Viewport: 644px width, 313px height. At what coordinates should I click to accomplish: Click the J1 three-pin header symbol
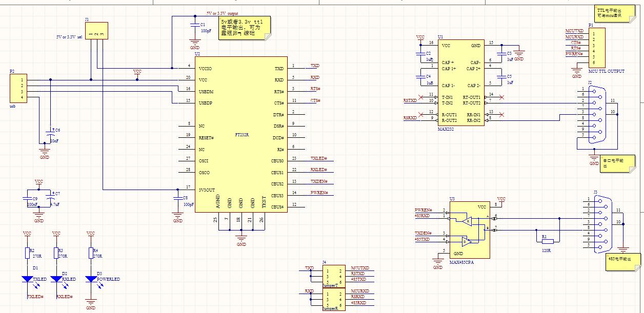tap(96, 30)
